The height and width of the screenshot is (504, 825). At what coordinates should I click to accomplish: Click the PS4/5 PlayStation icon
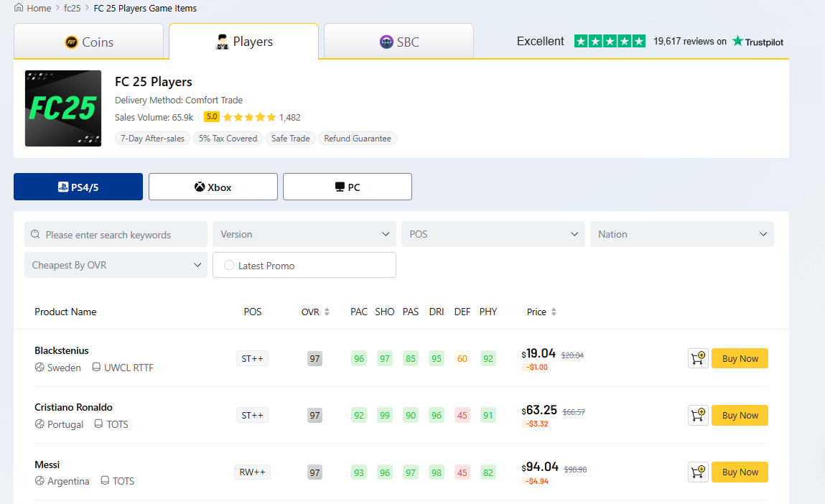(63, 187)
